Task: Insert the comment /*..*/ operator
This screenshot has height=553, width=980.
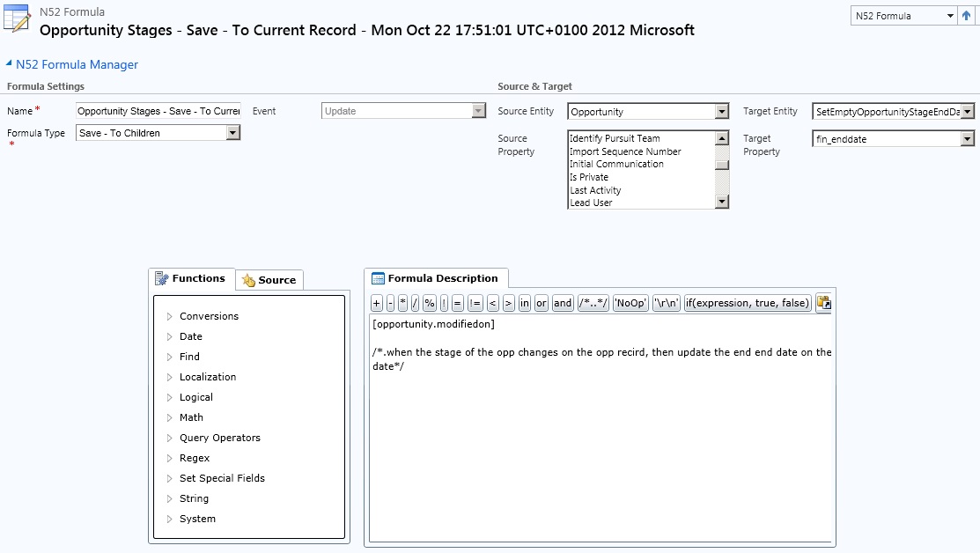Action: [593, 303]
